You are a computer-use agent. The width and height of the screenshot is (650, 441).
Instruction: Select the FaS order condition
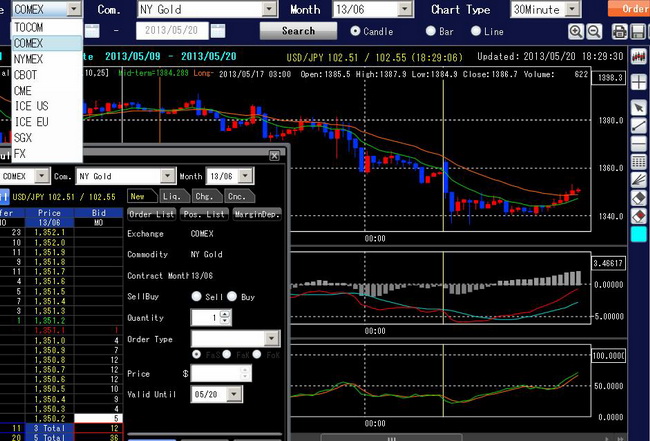pos(196,354)
